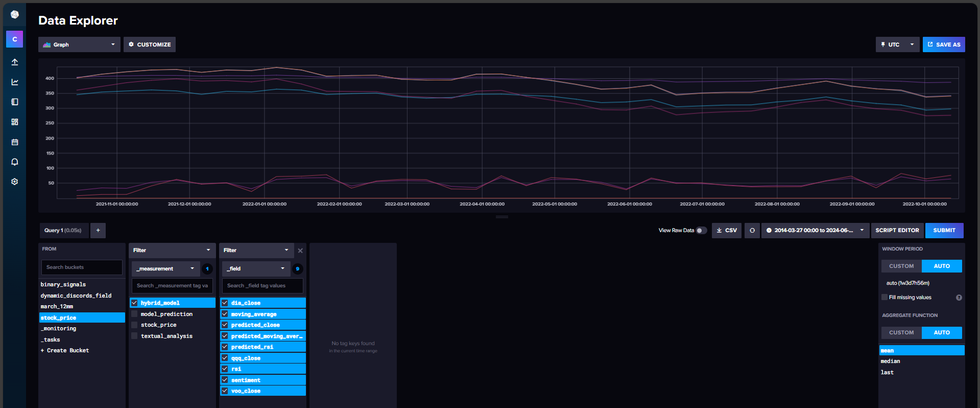980x408 pixels.
Task: Open the Dashboards icon in sidebar
Action: point(15,122)
